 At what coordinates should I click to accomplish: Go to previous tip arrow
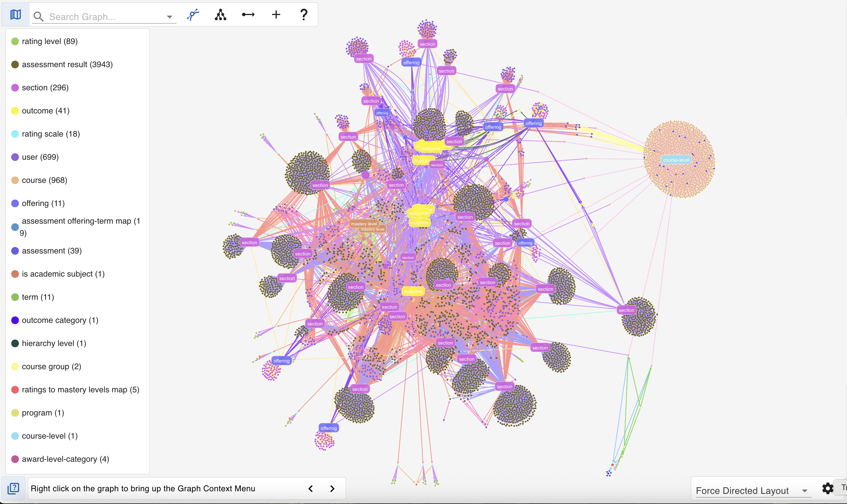click(x=311, y=488)
